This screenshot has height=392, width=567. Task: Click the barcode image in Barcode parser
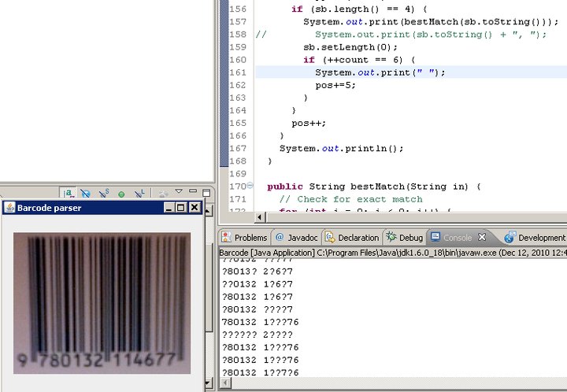click(x=102, y=303)
